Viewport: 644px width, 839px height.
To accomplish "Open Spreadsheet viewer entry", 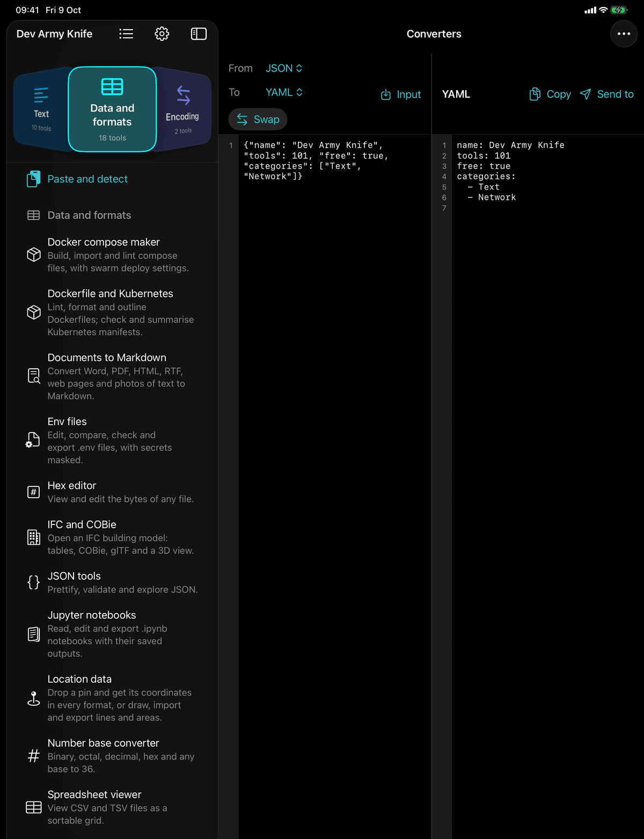I will pos(112,807).
